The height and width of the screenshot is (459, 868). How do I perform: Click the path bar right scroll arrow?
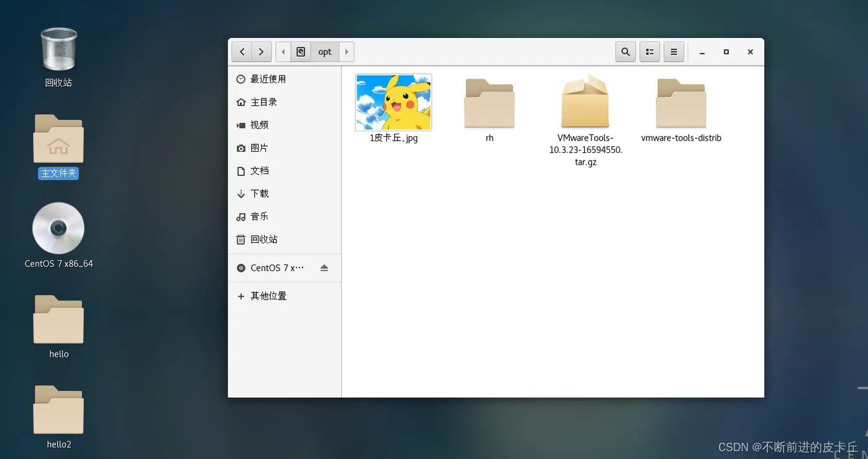click(x=347, y=52)
